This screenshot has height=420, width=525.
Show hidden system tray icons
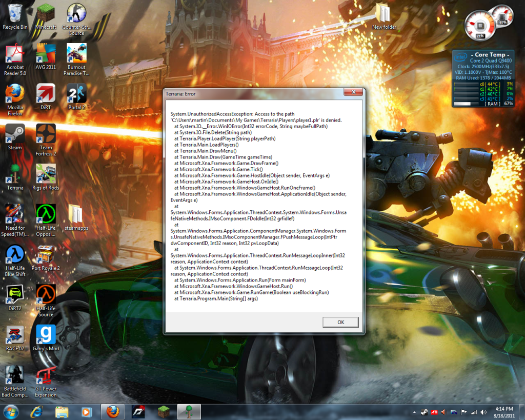(414, 412)
